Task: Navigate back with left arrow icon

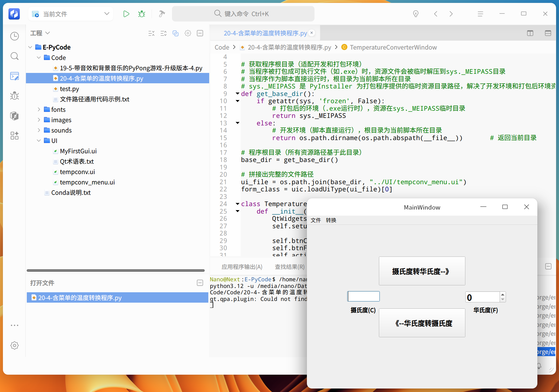Action: click(436, 14)
